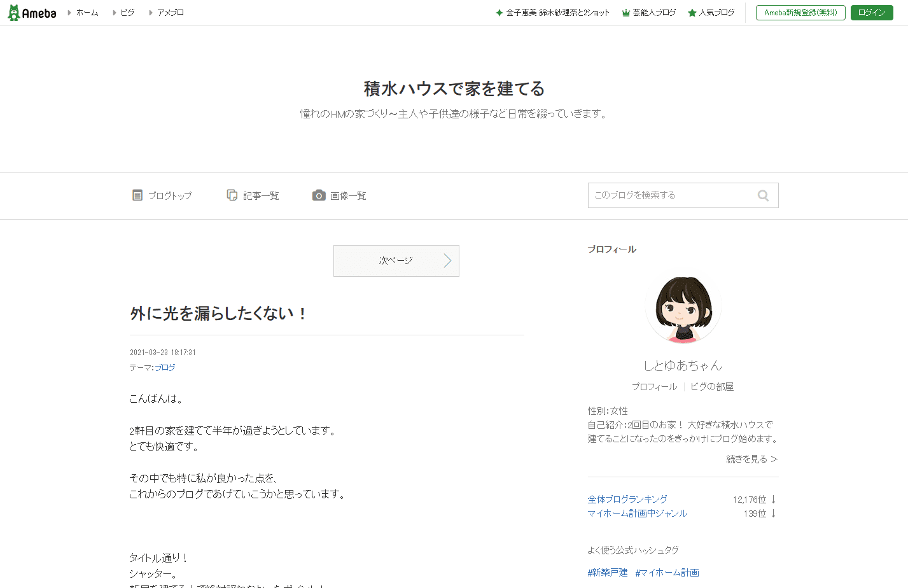Click the 12,176位 ranking text
Viewport: 908px width, 588px height.
[x=750, y=500]
